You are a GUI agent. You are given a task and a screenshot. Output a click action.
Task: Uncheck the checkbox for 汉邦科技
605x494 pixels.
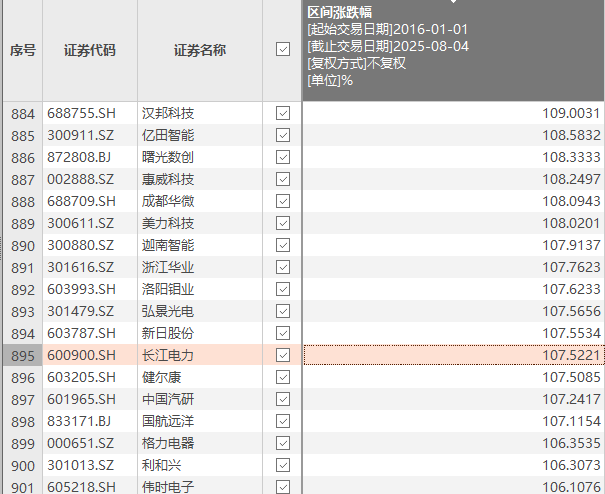point(283,113)
